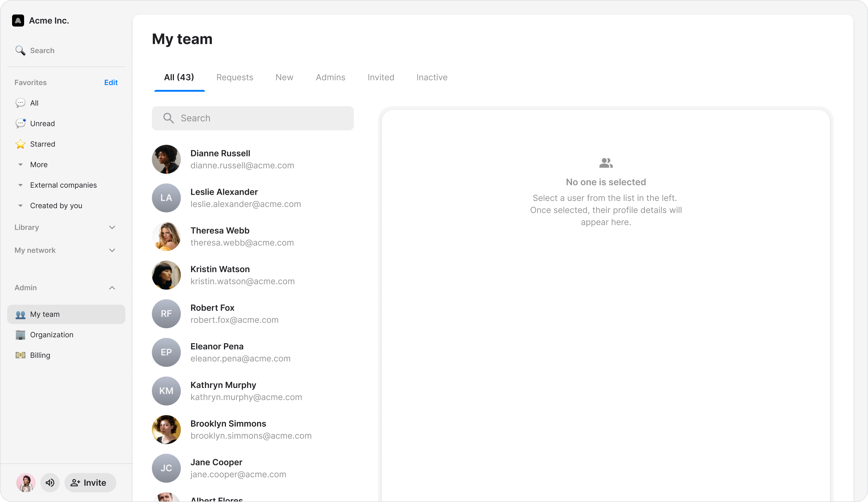Switch to the Requests tab
The width and height of the screenshot is (868, 502).
pyautogui.click(x=234, y=77)
